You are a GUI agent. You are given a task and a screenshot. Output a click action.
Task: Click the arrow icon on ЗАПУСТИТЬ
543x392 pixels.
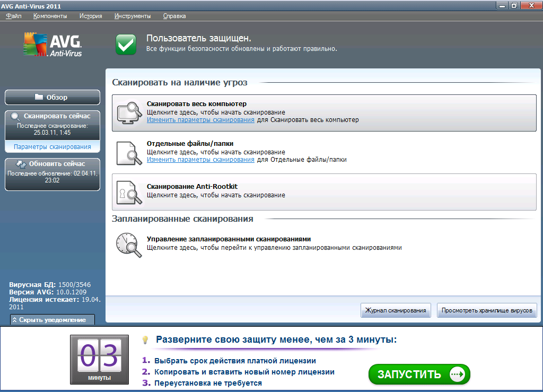pos(457,374)
